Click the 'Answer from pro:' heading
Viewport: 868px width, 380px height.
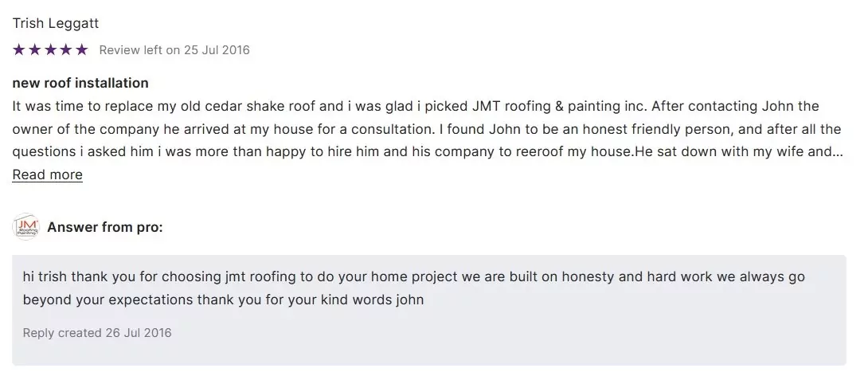click(x=105, y=228)
